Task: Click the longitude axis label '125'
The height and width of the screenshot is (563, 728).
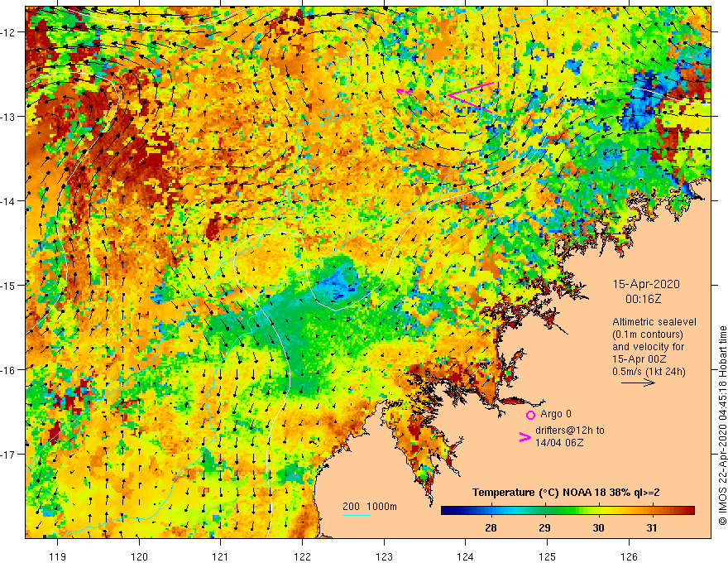Action: (548, 556)
